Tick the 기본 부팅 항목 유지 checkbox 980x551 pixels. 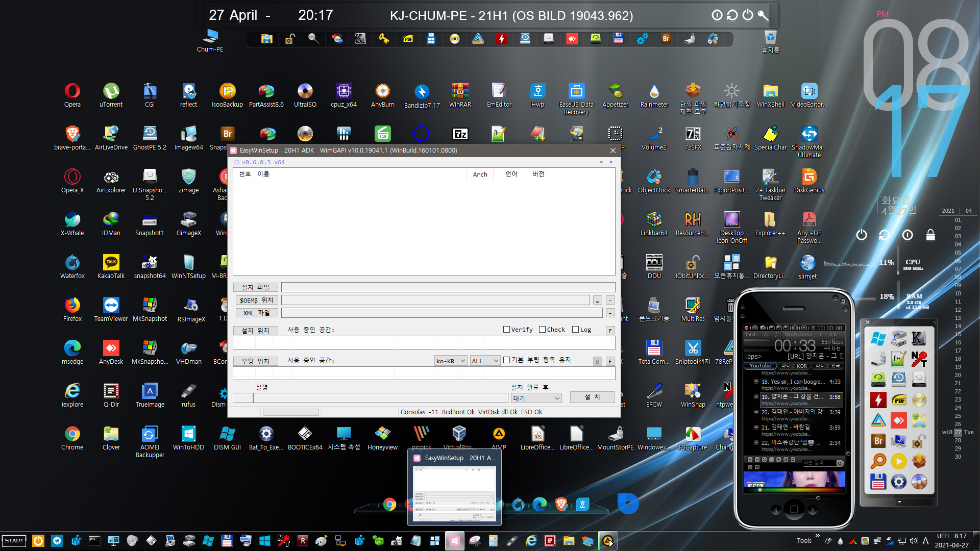(x=506, y=360)
